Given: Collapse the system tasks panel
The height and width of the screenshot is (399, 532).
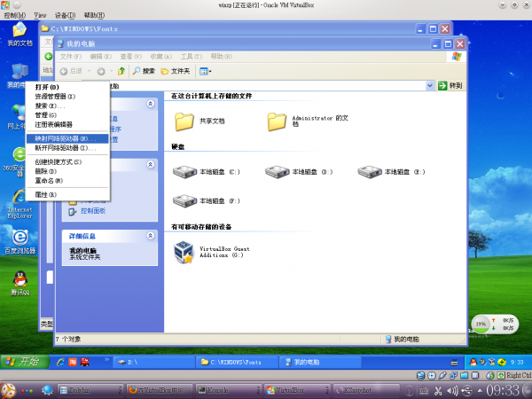Looking at the screenshot, I should tap(151, 104).
